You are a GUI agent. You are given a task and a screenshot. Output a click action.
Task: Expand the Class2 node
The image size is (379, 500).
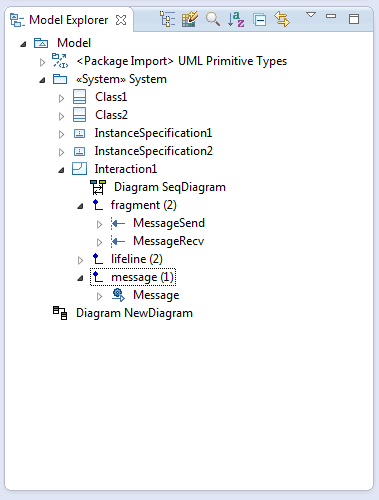[x=61, y=116]
